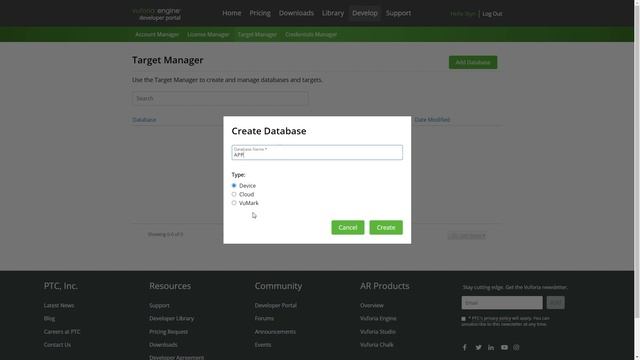Select the Device database type
This screenshot has height=360, width=640.
pos(234,185)
